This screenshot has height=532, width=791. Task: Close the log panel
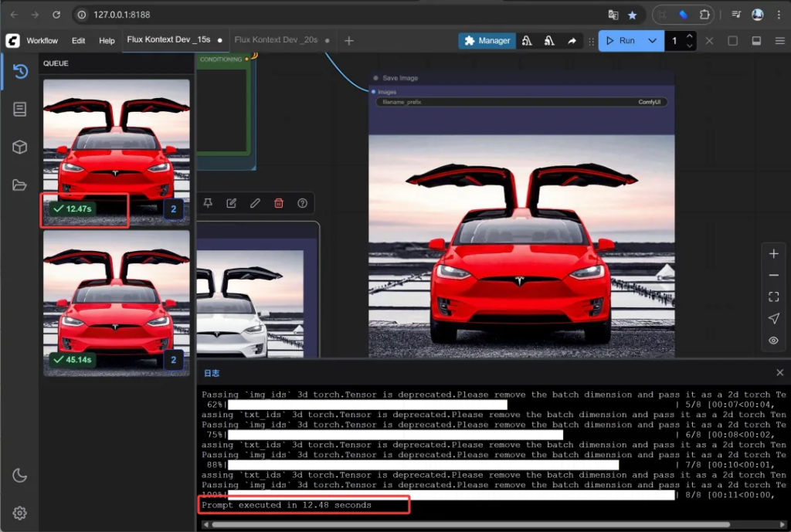pos(780,373)
